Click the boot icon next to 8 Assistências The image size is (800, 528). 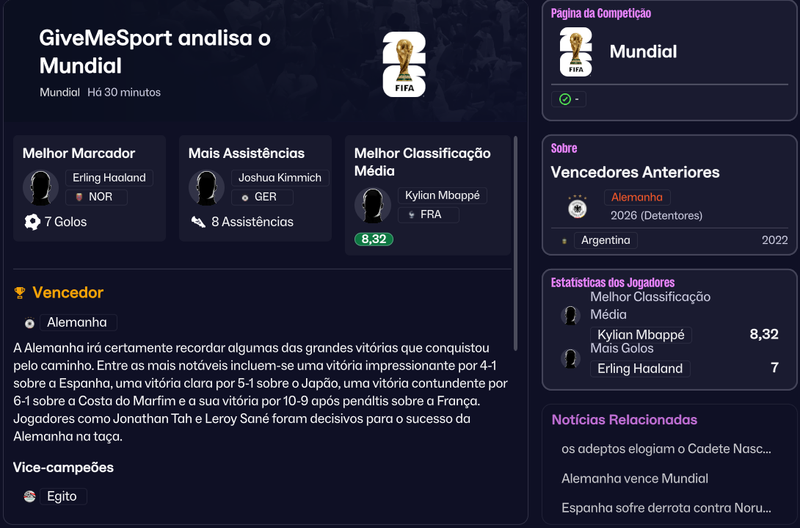(x=198, y=222)
